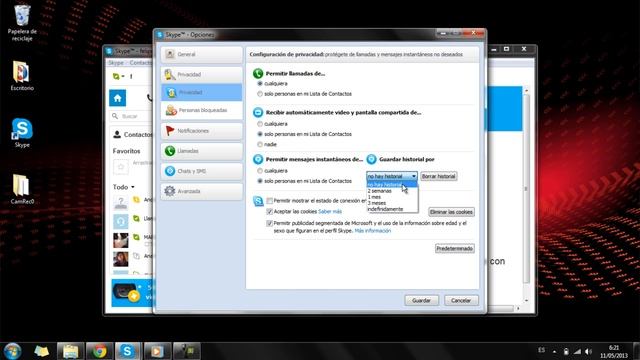Click Guardar to save options

point(422,300)
